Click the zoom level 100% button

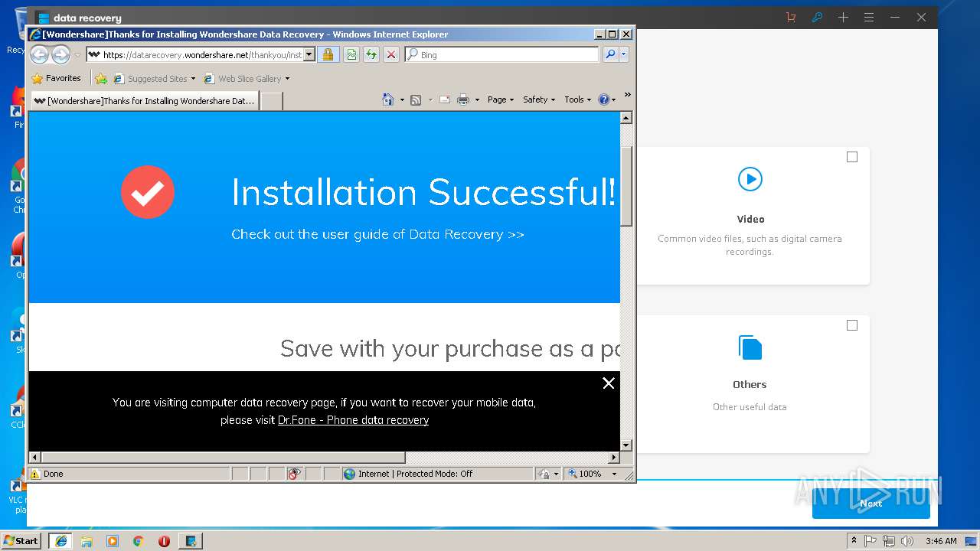584,474
